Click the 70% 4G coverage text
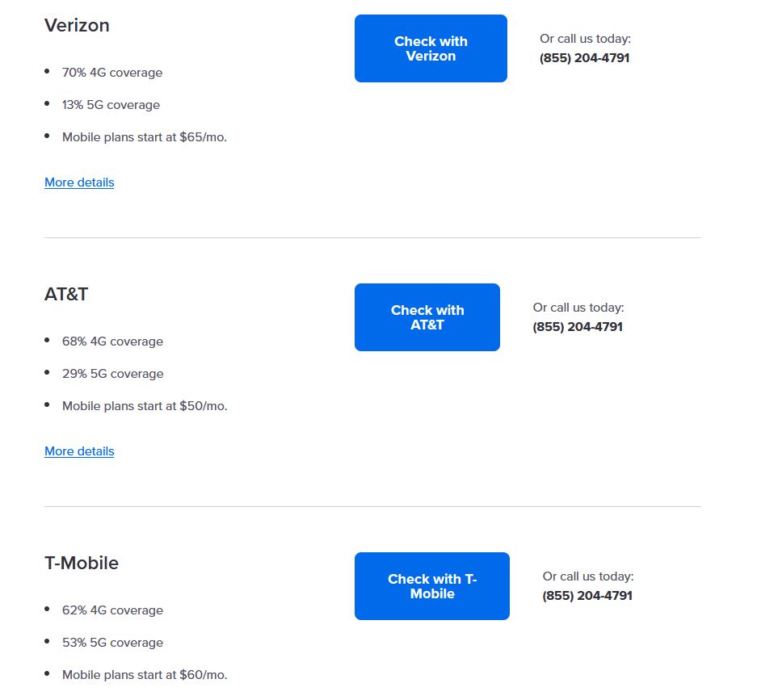Image resolution: width=757 pixels, height=700 pixels. coord(112,73)
